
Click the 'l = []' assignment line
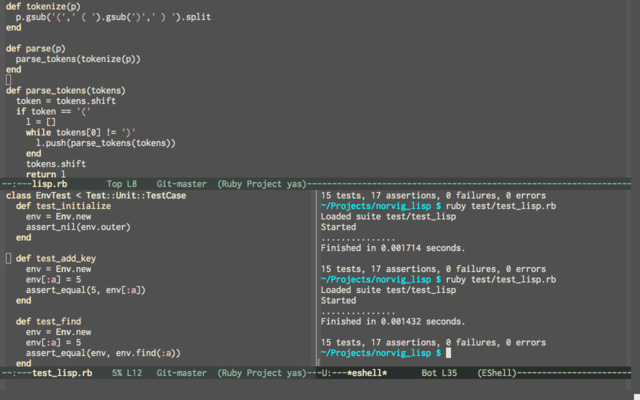click(x=40, y=122)
